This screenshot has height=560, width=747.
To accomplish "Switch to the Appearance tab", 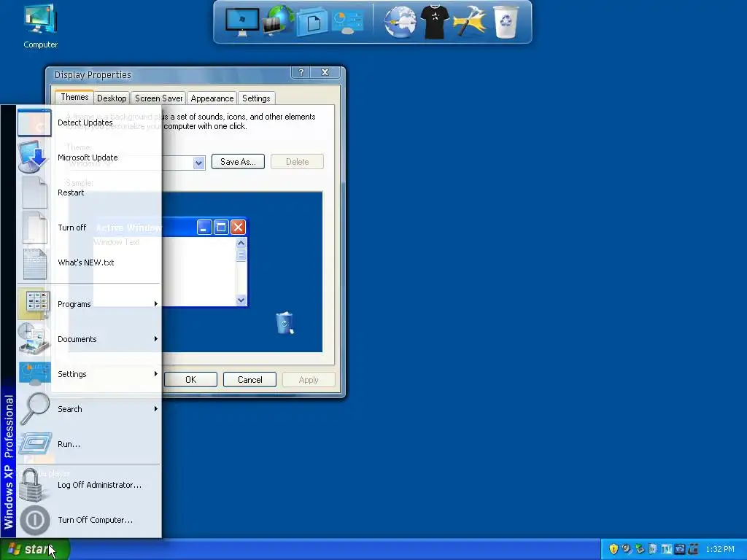I will click(x=212, y=98).
